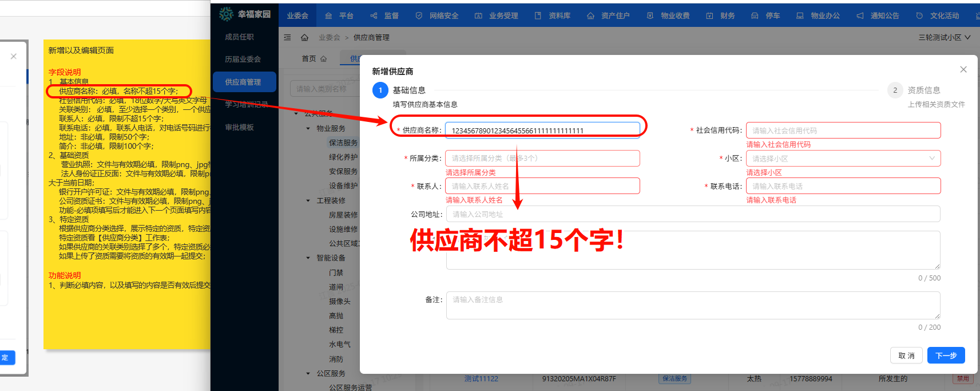The width and height of the screenshot is (980, 391).
Task: Open the 停车 top menu
Action: pos(765,15)
